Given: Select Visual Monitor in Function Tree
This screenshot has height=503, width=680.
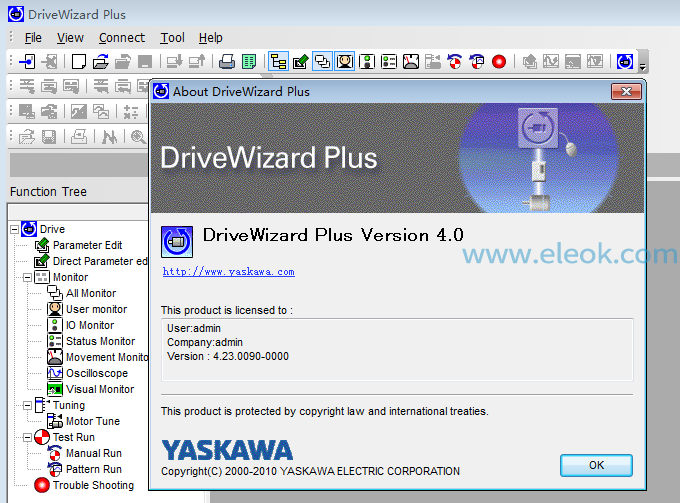Looking at the screenshot, I should [100, 389].
